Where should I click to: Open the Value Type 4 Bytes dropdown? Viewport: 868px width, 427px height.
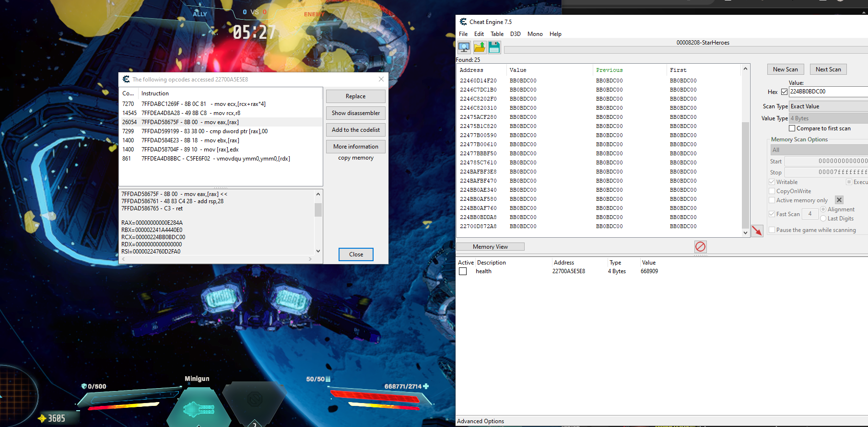pyautogui.click(x=828, y=118)
